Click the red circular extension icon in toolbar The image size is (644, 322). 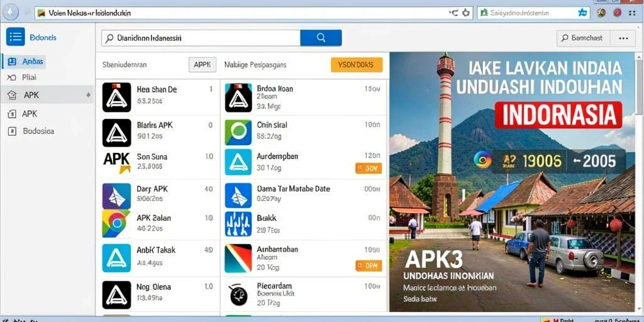pyautogui.click(x=618, y=13)
